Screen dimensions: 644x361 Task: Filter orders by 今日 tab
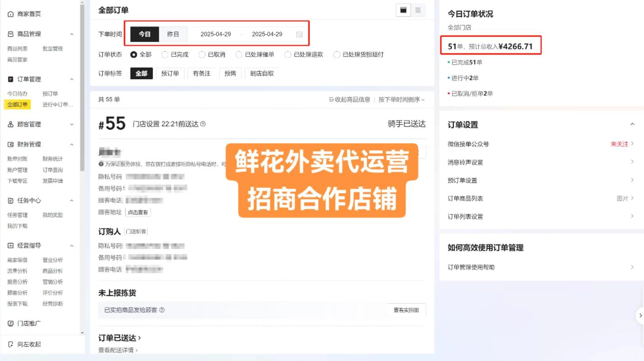pos(145,34)
